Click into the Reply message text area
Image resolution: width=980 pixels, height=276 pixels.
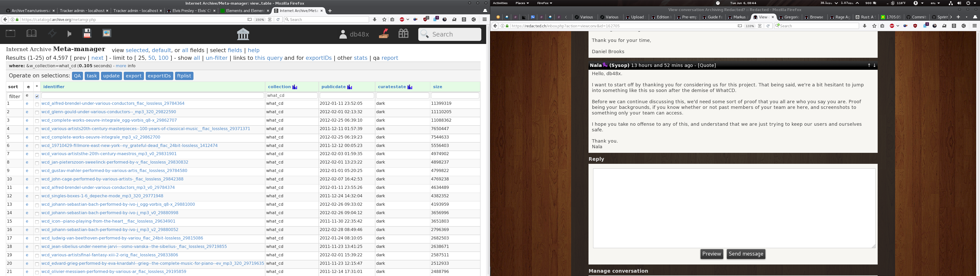[734, 208]
